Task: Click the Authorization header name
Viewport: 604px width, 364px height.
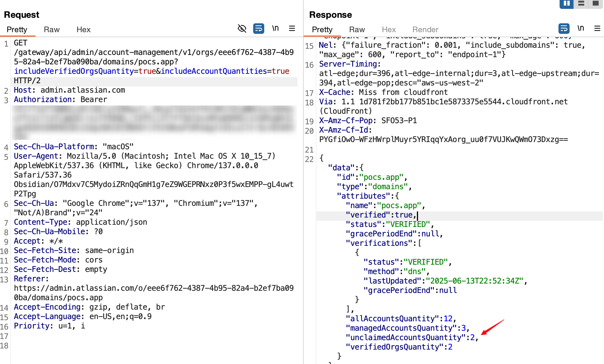Action: [x=43, y=99]
